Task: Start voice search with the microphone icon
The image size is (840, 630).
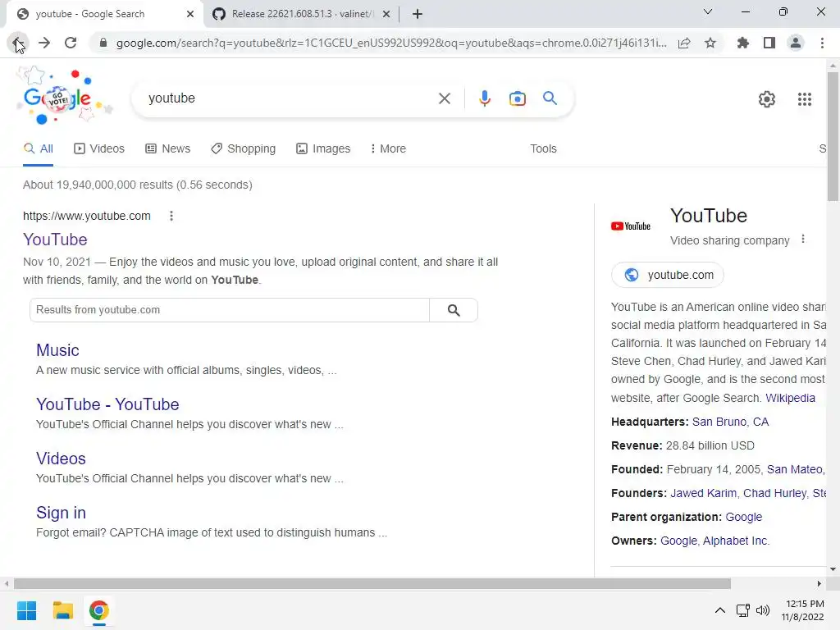Action: (x=484, y=98)
